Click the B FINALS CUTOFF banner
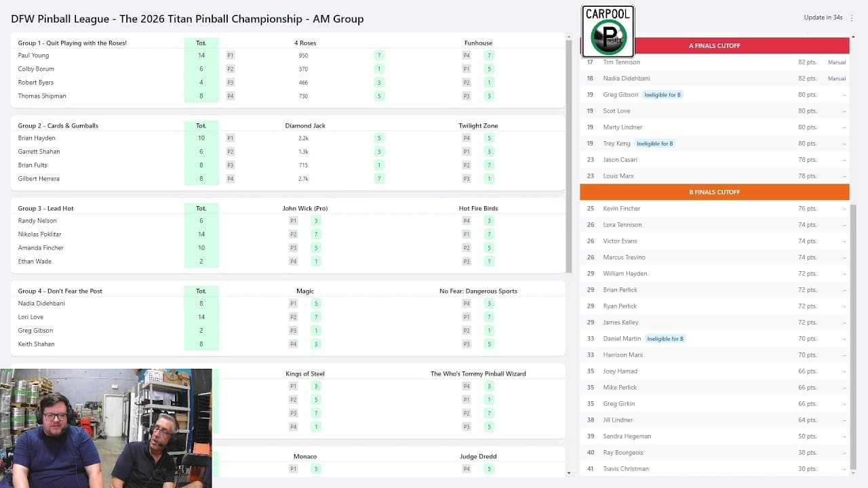Viewport: 868px width, 488px height. [x=714, y=192]
